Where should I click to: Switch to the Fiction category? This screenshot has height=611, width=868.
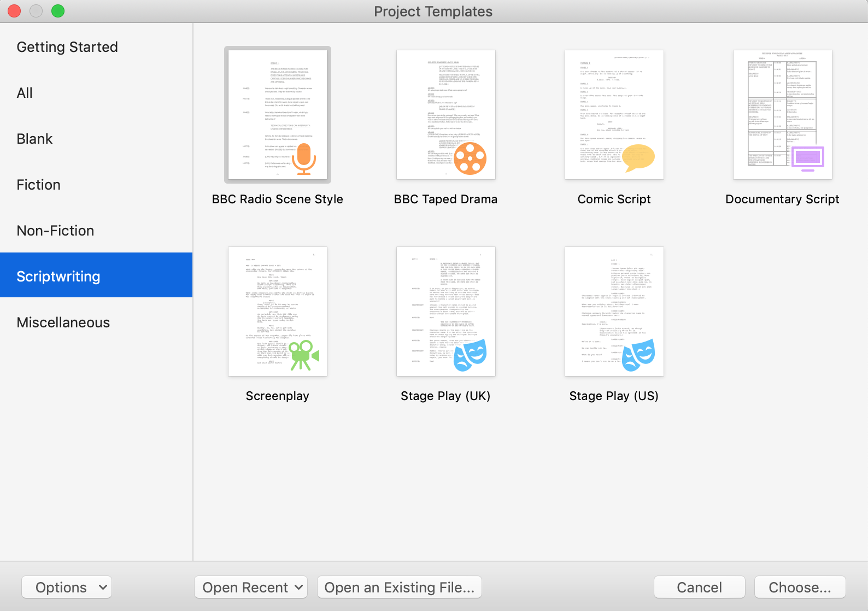pos(96,185)
